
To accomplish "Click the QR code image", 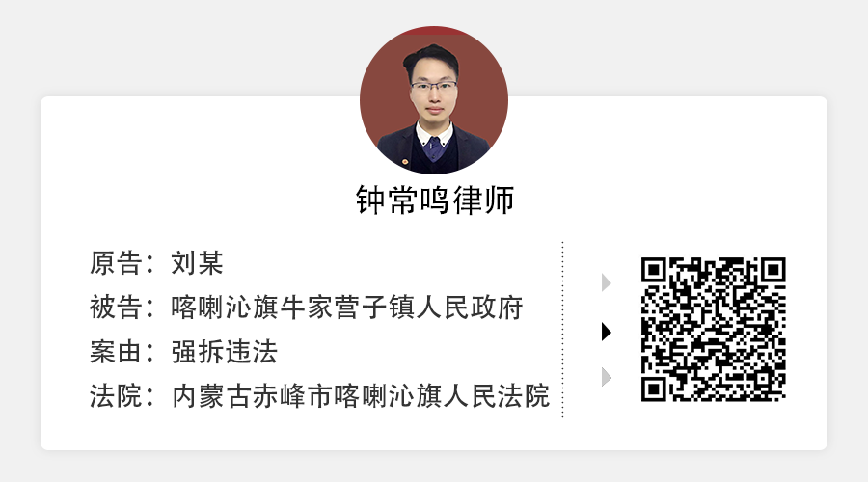I will (714, 330).
